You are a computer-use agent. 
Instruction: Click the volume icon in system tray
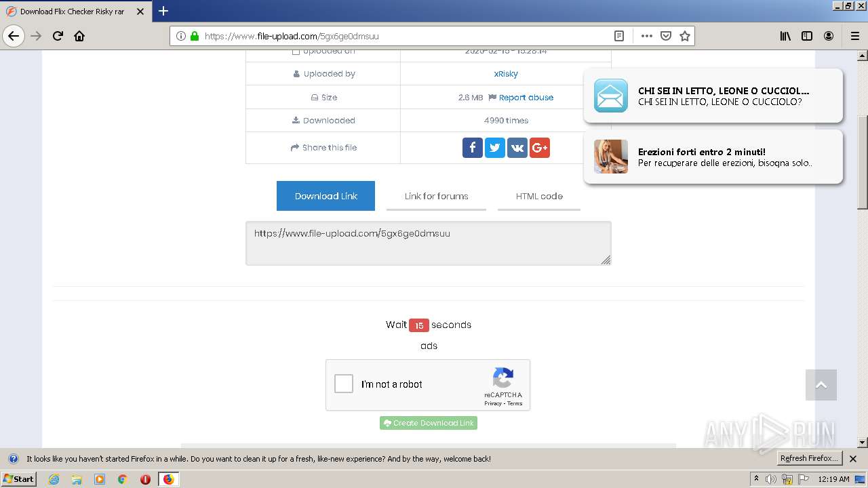coord(771,479)
